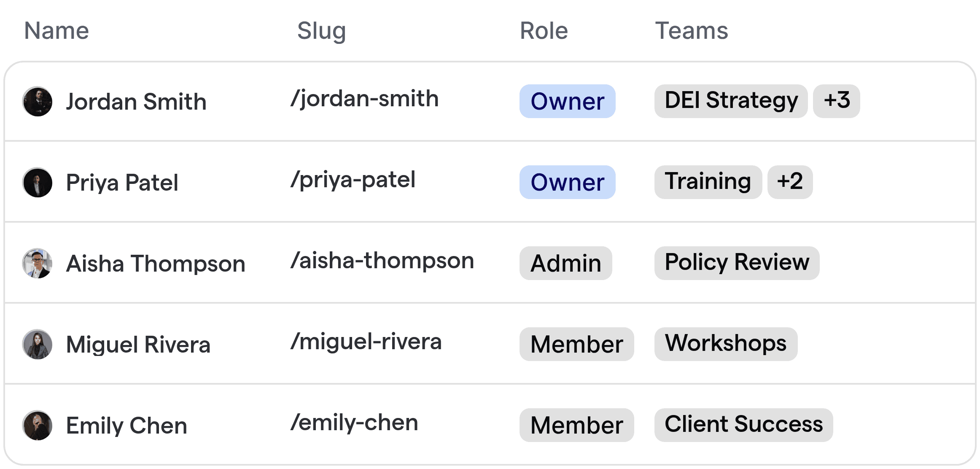Click Priya Patel's profile avatar
980x469 pixels.
click(37, 182)
